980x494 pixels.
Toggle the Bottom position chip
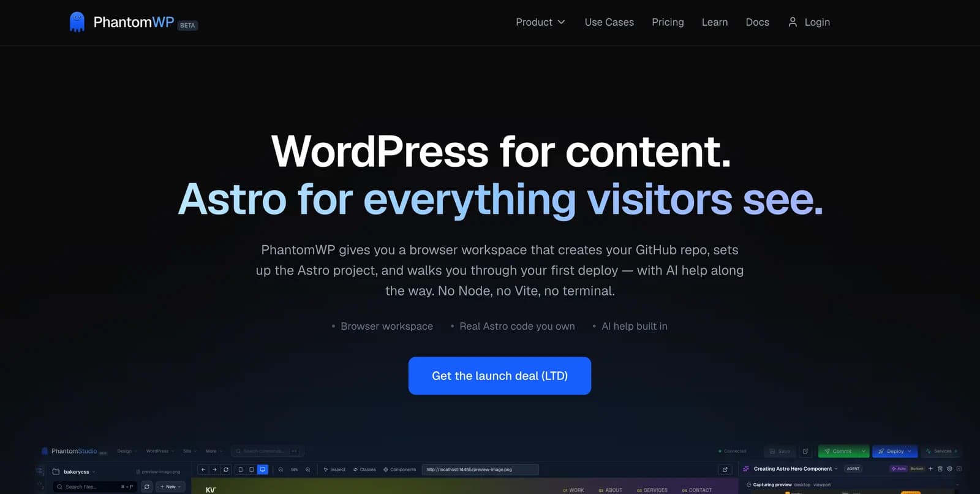917,469
